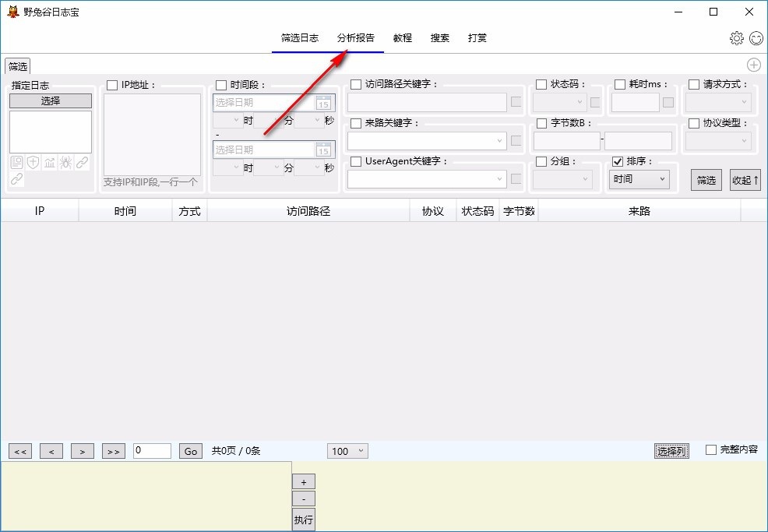Open the start time seconds dropdown
The width and height of the screenshot is (768, 532).
click(309, 121)
